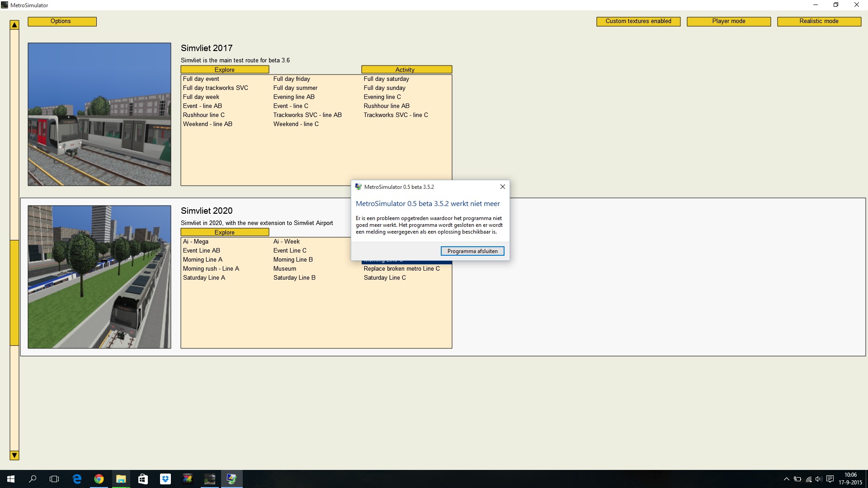Click Explore button for Simvliet 2020

coord(225,232)
